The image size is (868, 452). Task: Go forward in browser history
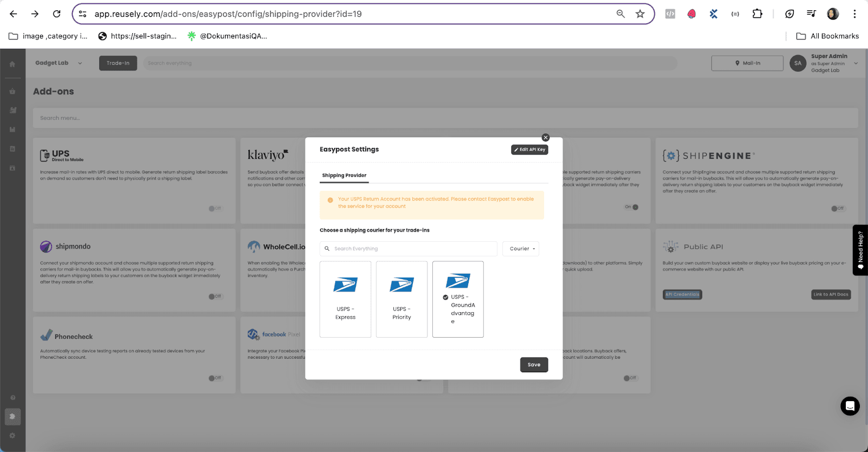35,14
